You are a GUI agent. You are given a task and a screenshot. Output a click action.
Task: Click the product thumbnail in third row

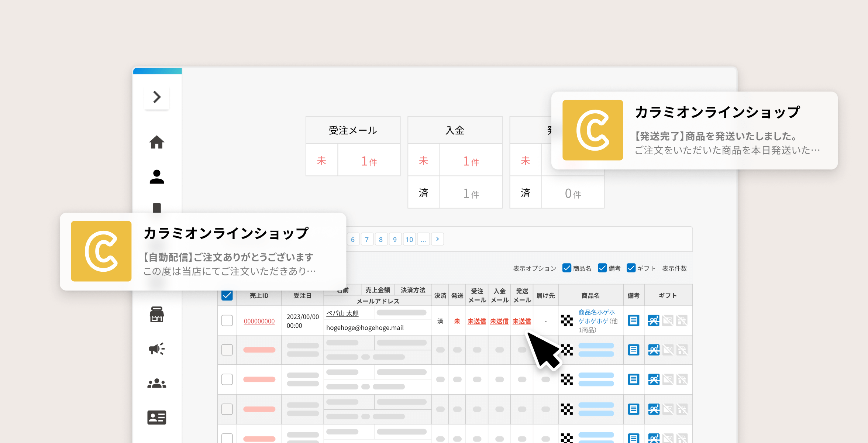567,379
